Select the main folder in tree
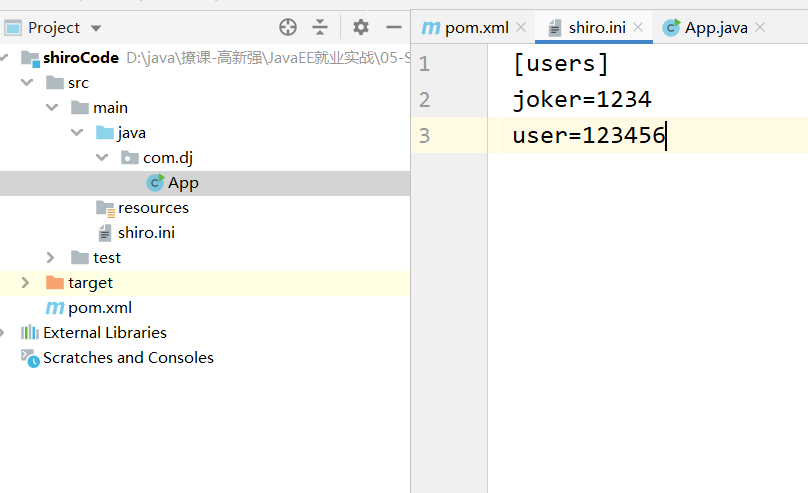This screenshot has height=493, width=808. pyautogui.click(x=110, y=108)
